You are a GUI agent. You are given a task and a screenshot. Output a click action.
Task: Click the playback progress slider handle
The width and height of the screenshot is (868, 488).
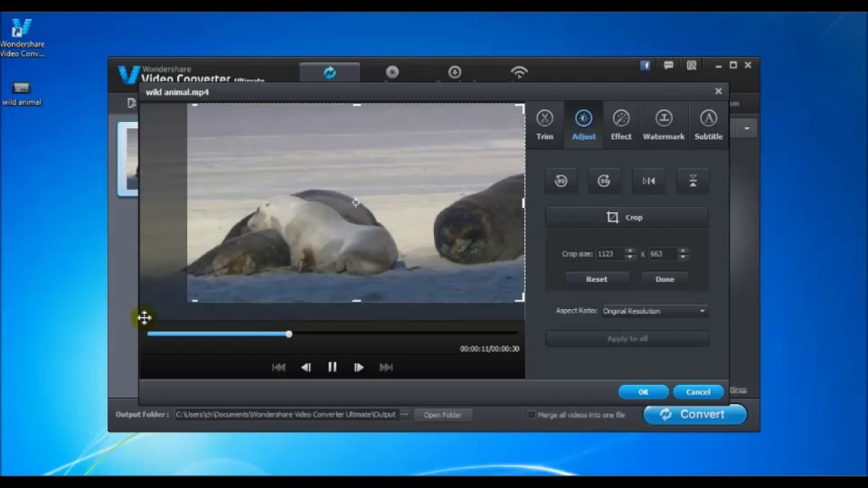[289, 334]
